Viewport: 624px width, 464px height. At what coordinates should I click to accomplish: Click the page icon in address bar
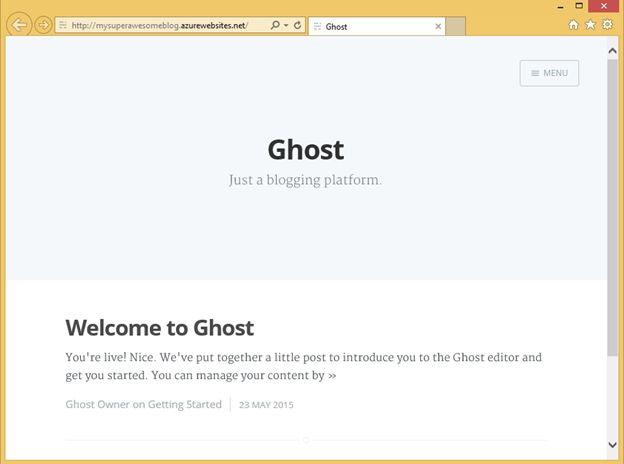pyautogui.click(x=63, y=25)
